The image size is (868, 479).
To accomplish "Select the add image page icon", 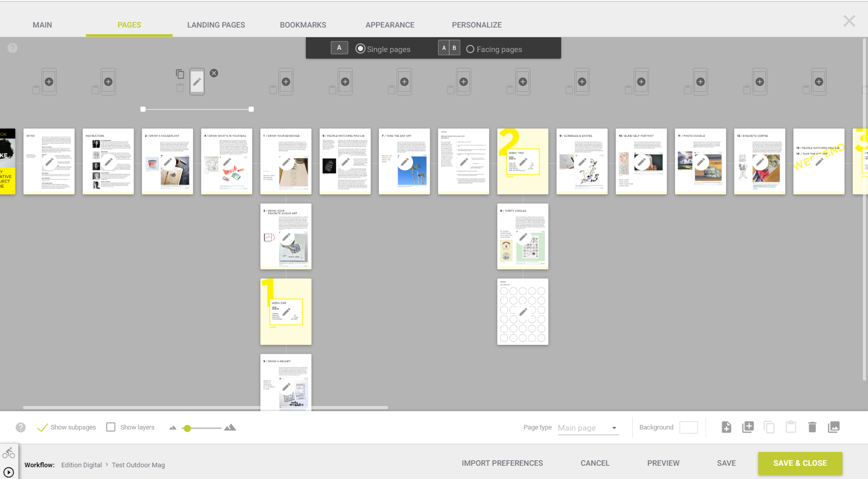I will pos(834,427).
